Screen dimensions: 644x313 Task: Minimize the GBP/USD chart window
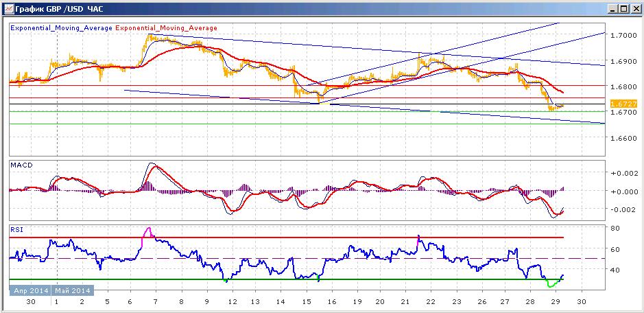pyautogui.click(x=613, y=9)
